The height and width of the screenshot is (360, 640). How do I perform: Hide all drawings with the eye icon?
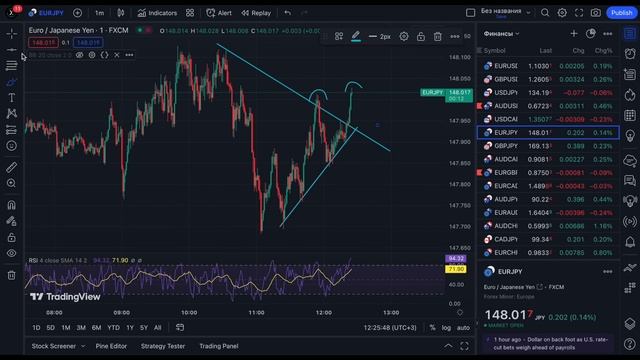[x=11, y=253]
